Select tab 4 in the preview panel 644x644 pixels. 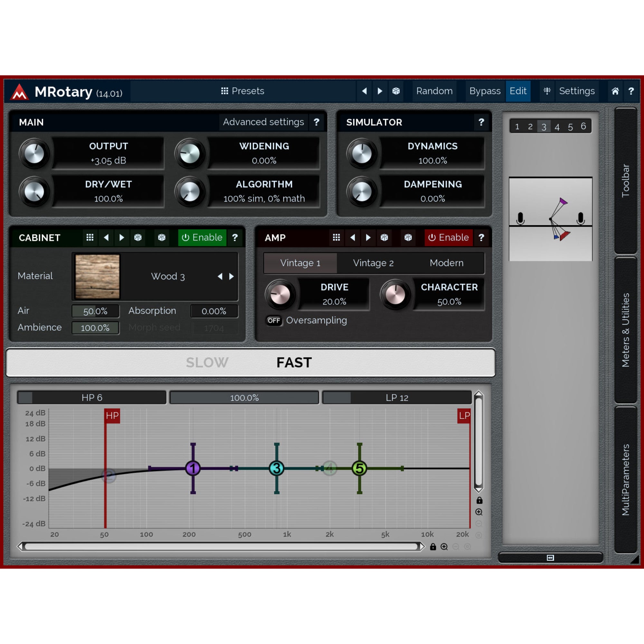point(557,127)
